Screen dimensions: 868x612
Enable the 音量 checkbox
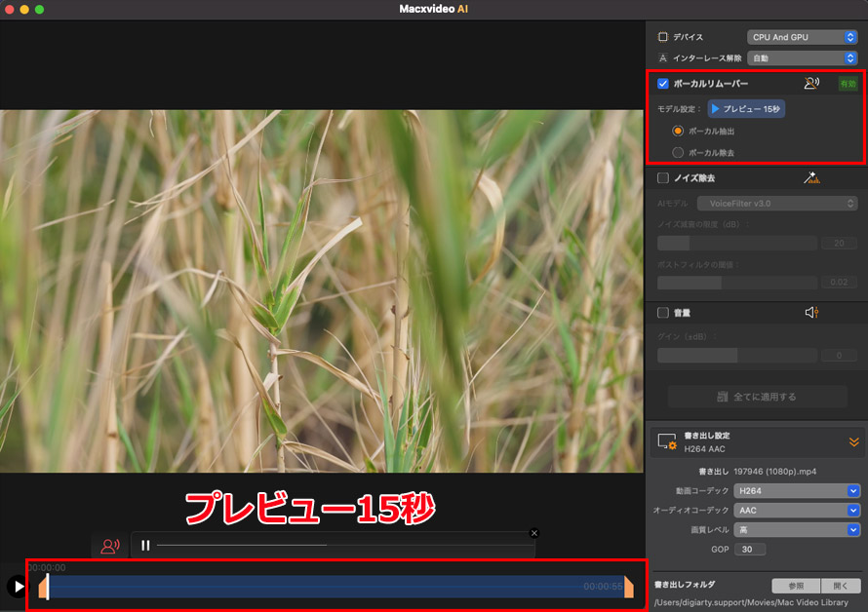[x=663, y=313]
